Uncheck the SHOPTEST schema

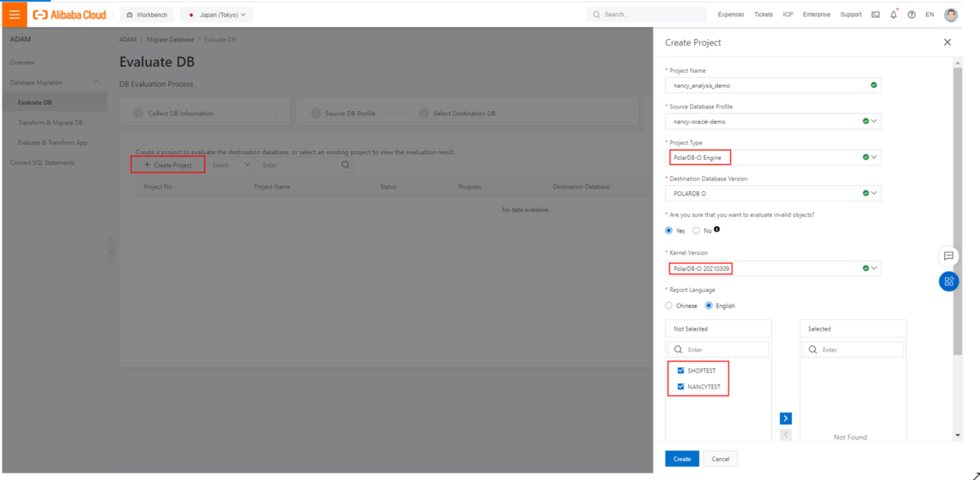click(680, 371)
